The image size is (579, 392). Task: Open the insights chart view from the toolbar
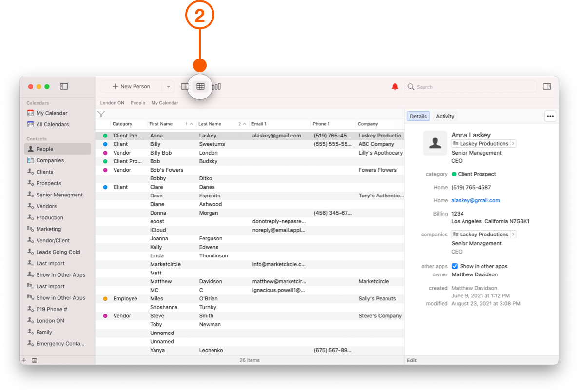(x=216, y=86)
